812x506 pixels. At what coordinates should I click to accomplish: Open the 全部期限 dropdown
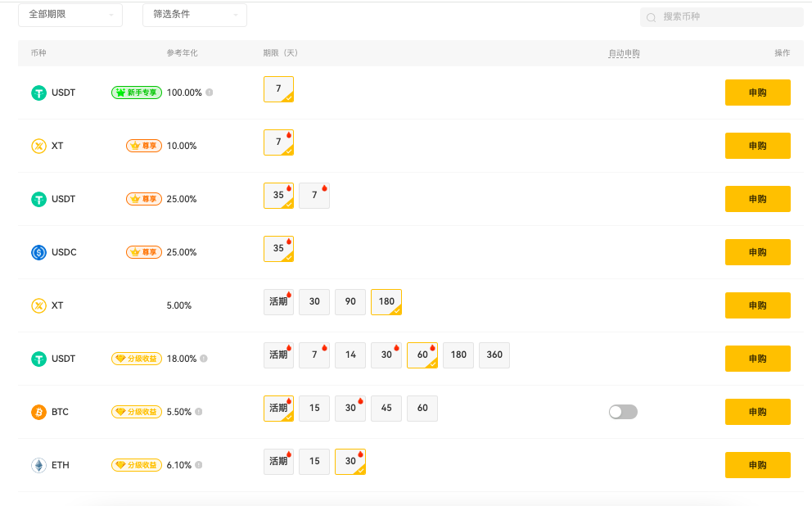tap(70, 15)
